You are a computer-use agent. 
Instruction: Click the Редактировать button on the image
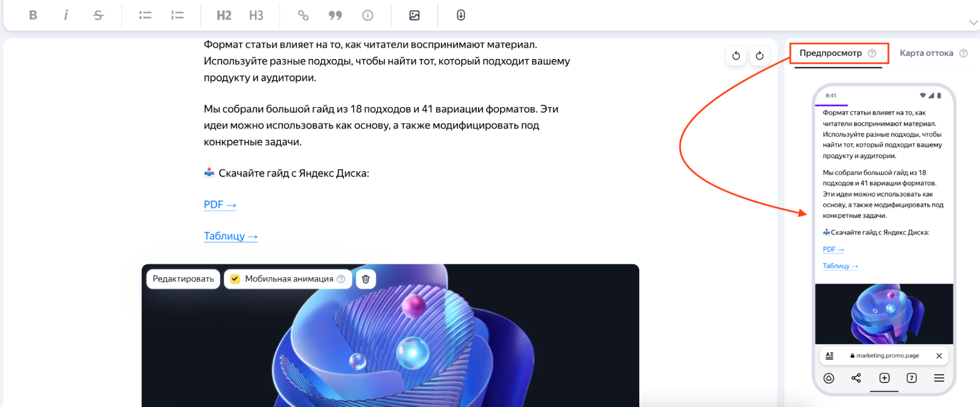(x=183, y=279)
